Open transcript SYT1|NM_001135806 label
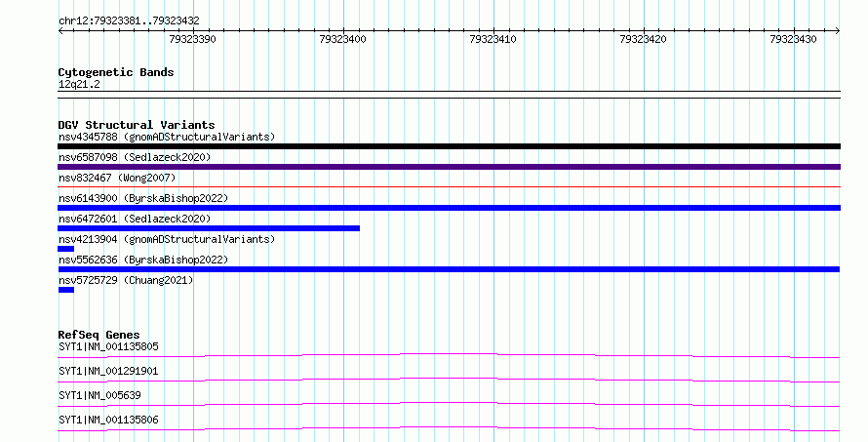 click(108, 420)
